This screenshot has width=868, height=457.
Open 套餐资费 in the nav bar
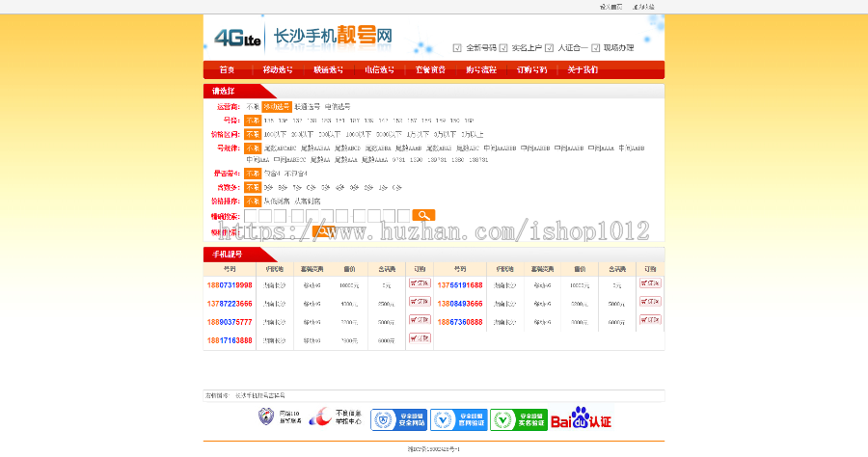click(x=431, y=69)
